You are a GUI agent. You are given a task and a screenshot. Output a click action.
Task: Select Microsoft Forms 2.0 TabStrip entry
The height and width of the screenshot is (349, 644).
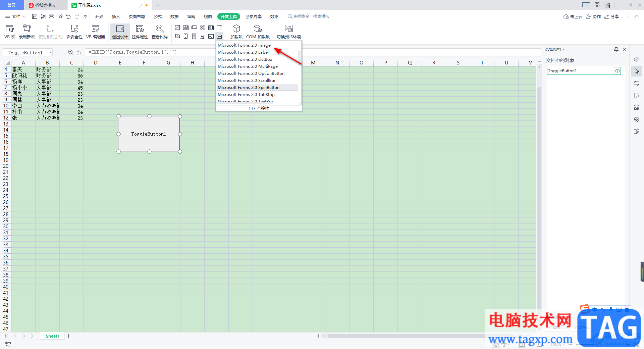pos(246,95)
